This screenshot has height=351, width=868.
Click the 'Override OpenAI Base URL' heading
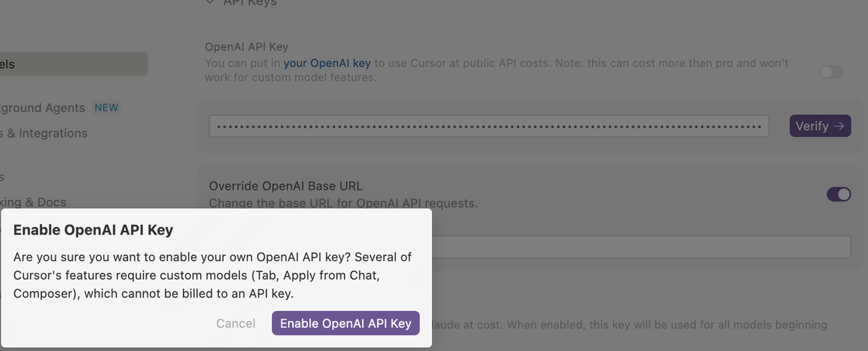click(x=285, y=186)
